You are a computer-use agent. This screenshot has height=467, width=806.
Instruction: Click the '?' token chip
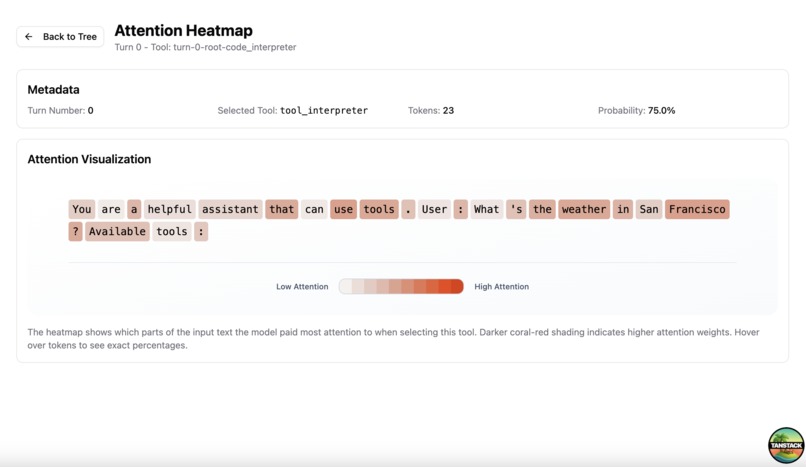(76, 231)
